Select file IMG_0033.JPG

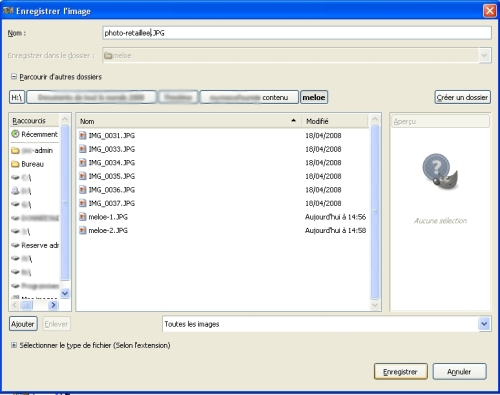click(223, 149)
